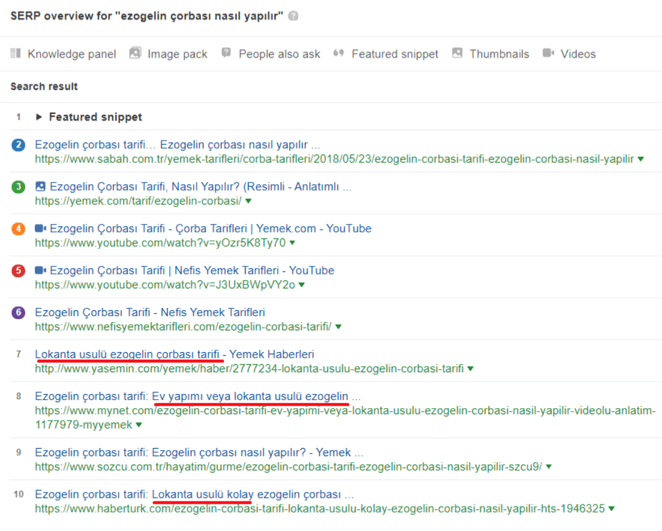Image resolution: width=662 pixels, height=531 pixels.
Task: Click the yemek.com/tarif/ezogelin-corbasi green URL
Action: pos(138,201)
